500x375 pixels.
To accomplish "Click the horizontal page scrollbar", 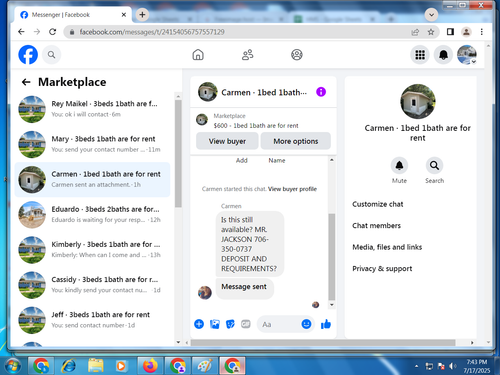I will pos(323,343).
